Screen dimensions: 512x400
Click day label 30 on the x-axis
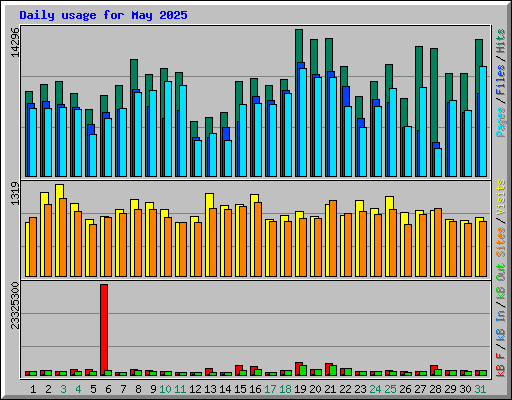465,389
